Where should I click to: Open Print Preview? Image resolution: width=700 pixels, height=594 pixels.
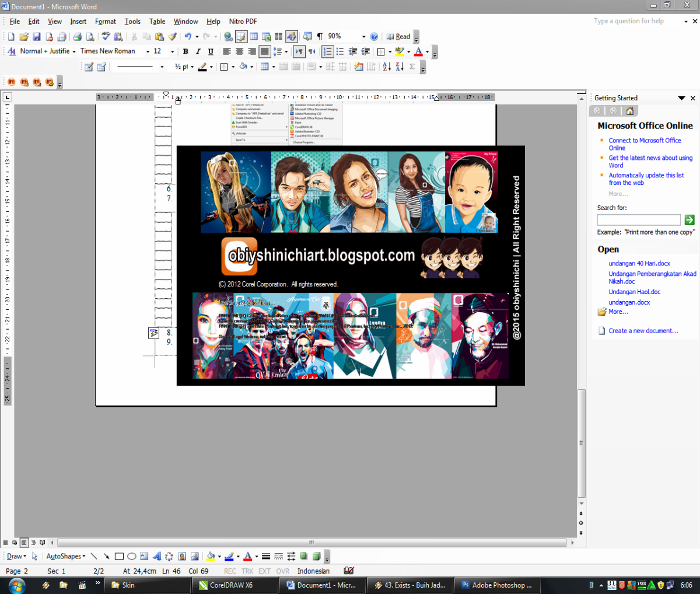point(90,36)
